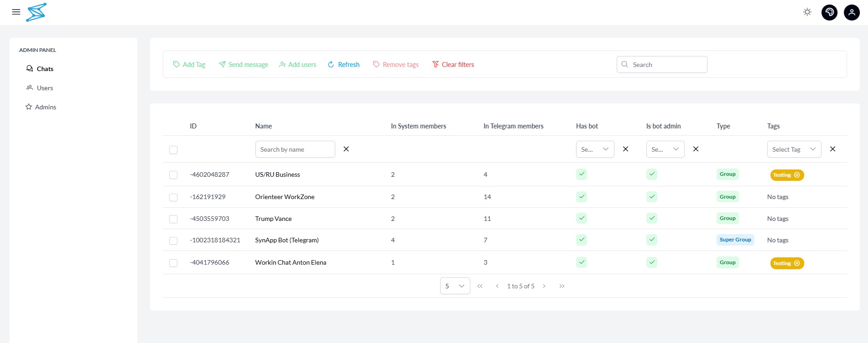Open the Has bot filter dropdown

[x=595, y=149]
